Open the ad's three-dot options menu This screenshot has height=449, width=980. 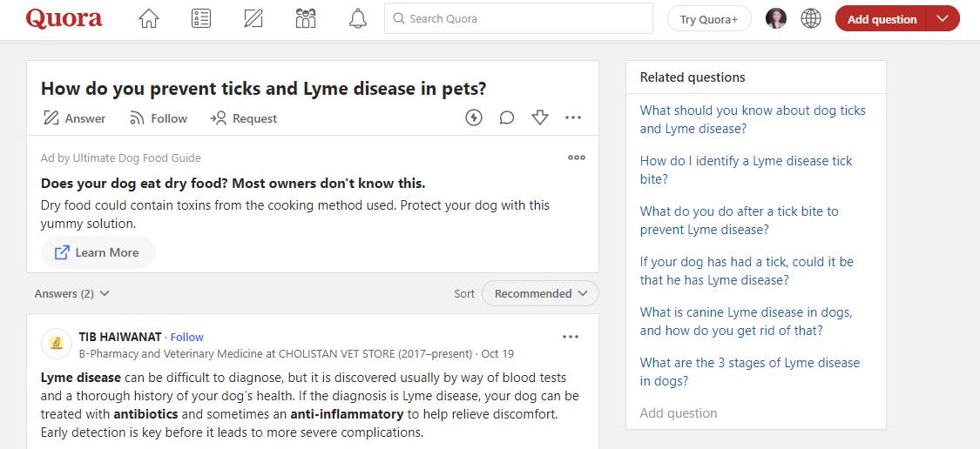(x=577, y=157)
